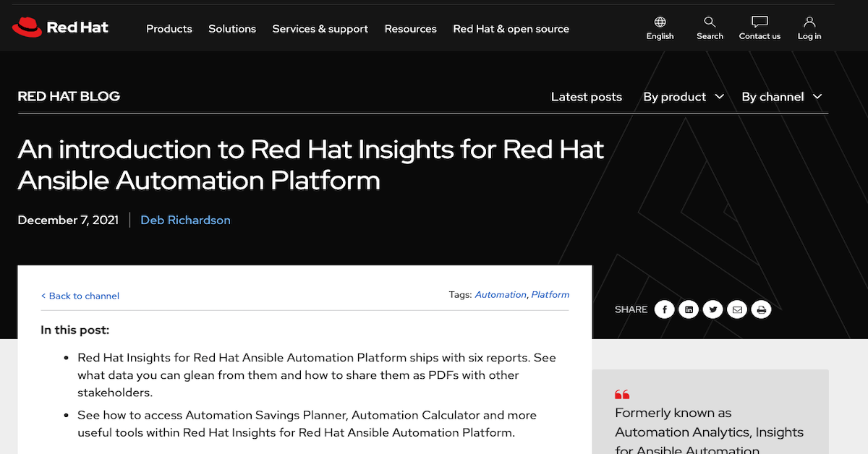Click the Search magnifier icon

click(710, 22)
